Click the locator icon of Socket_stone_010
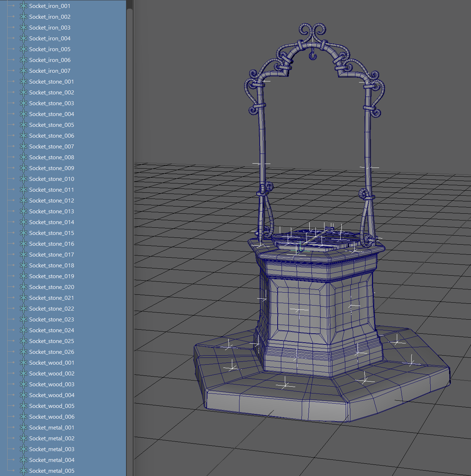 coord(23,179)
